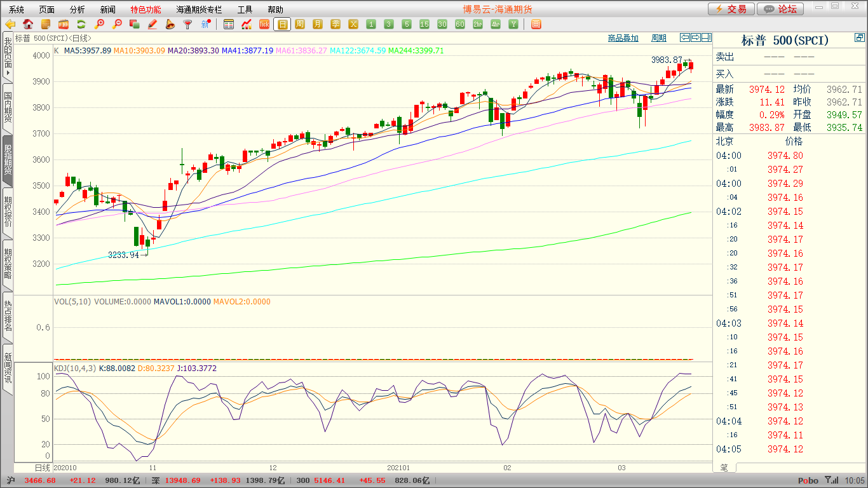Screen dimensions: 868x488
Task: Select the red pencil drawing tool
Action: (152, 24)
